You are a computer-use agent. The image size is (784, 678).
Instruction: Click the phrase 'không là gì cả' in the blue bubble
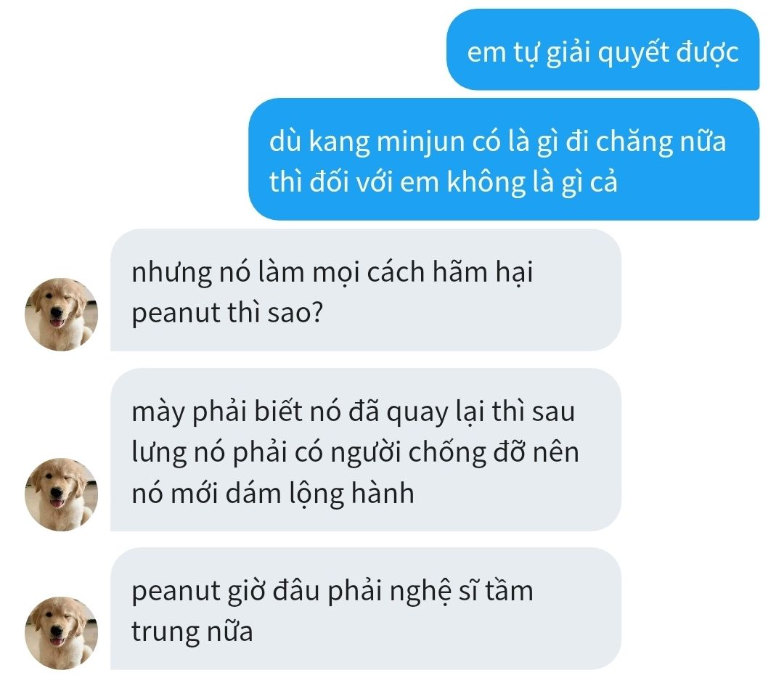tap(532, 182)
